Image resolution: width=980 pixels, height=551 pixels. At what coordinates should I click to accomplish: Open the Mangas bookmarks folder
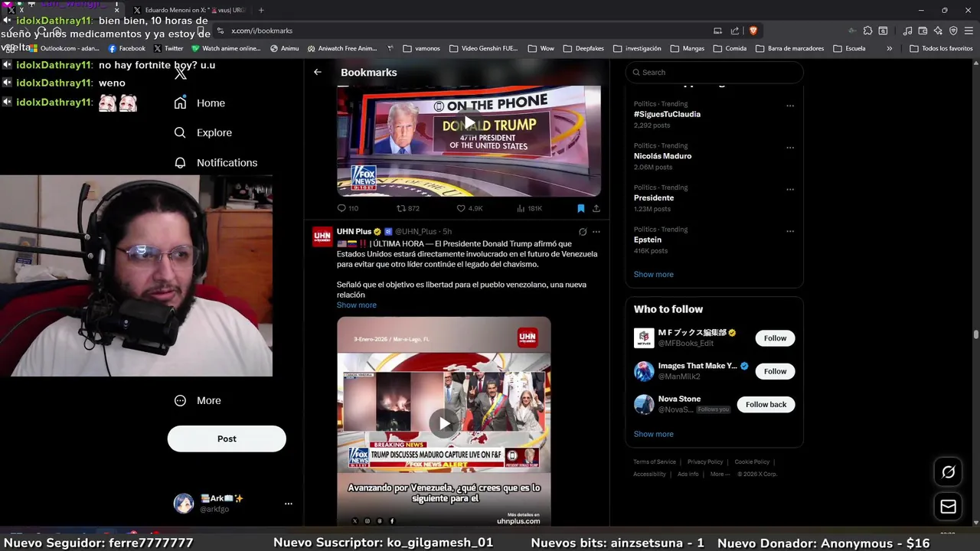[x=687, y=48]
